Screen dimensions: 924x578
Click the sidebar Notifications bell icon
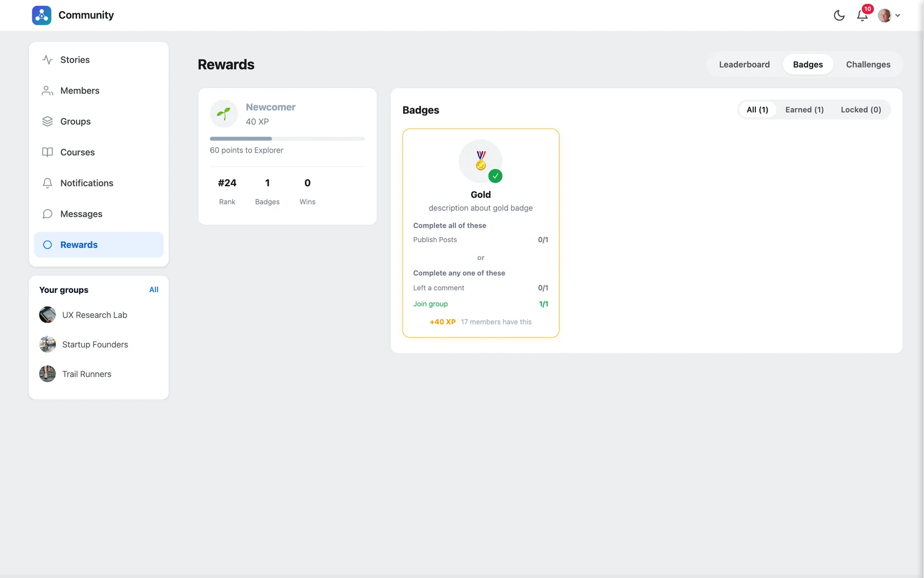[47, 183]
